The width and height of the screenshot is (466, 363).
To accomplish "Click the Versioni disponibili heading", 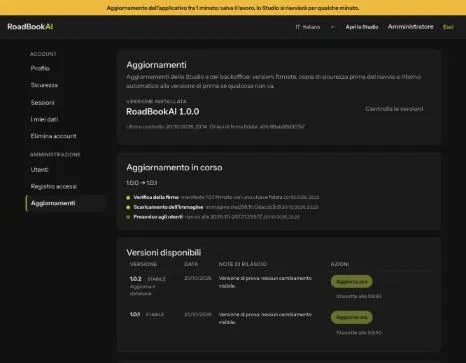I will 163,252.
